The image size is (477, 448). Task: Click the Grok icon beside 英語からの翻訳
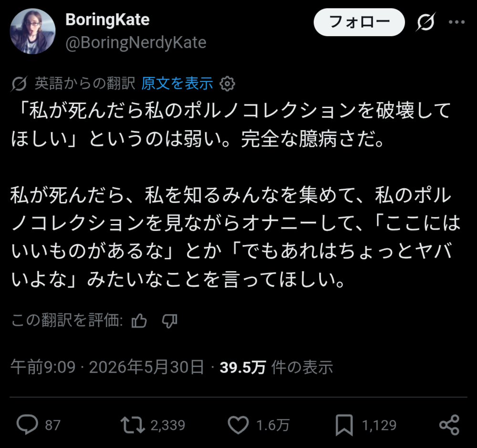pyautogui.click(x=19, y=83)
